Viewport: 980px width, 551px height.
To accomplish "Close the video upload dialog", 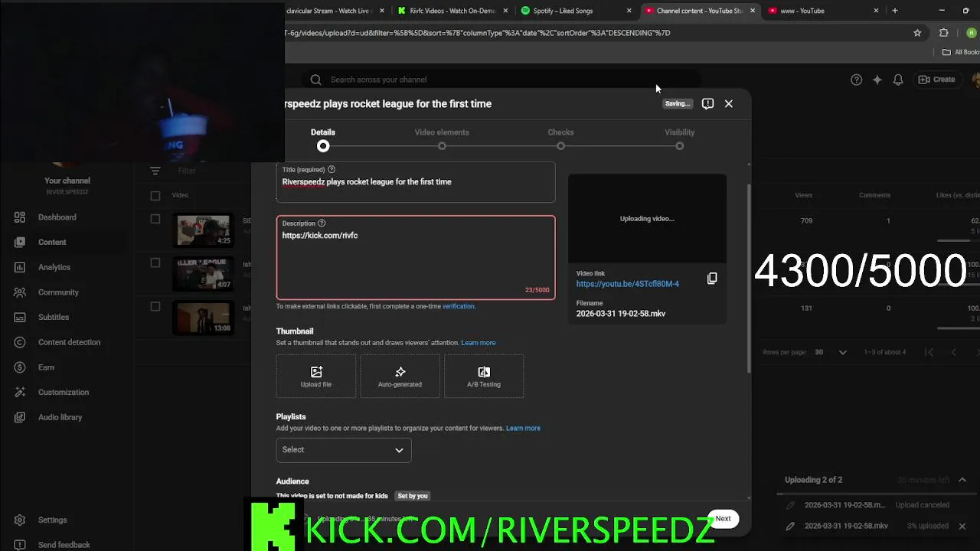I will click(x=729, y=103).
